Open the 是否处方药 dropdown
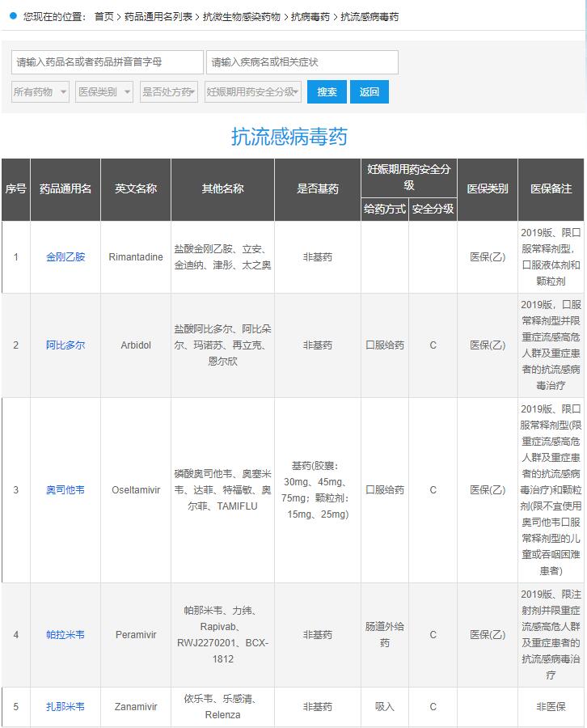 click(168, 92)
